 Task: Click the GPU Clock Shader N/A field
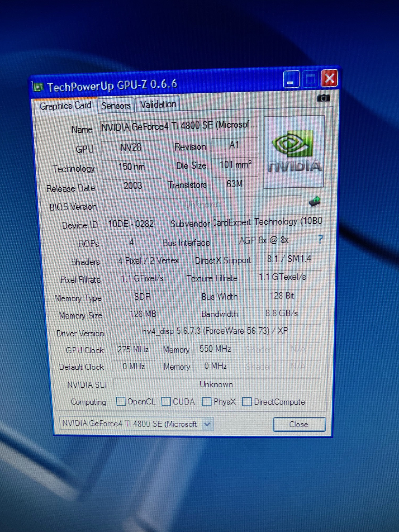(x=298, y=349)
